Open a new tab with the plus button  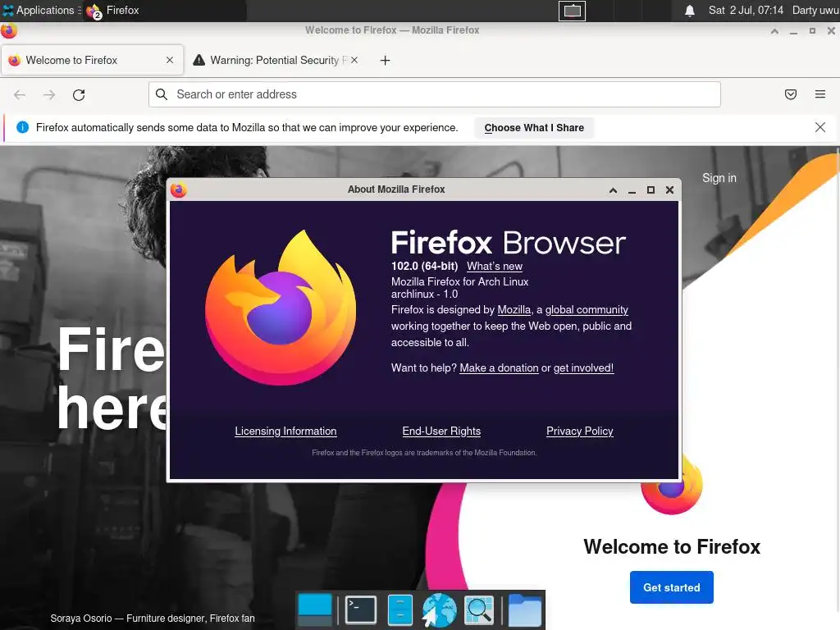pyautogui.click(x=386, y=60)
